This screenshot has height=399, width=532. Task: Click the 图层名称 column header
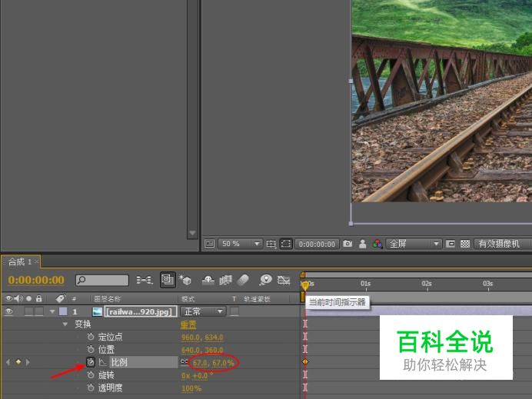(107, 299)
